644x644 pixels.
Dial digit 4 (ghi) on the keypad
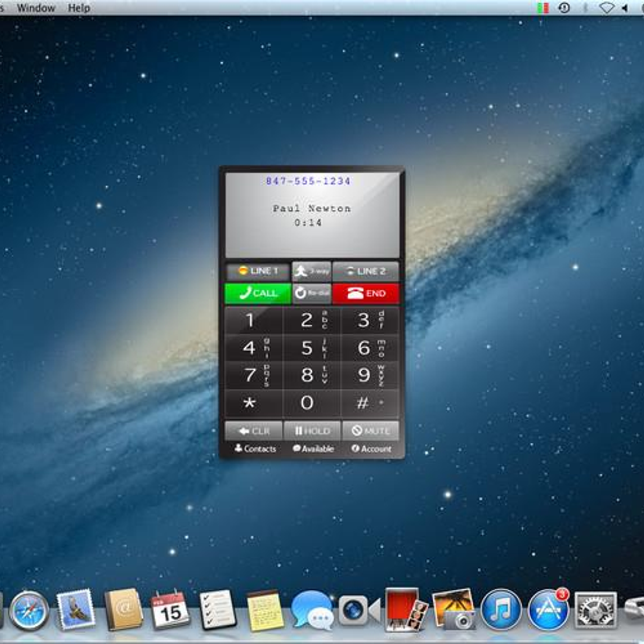click(x=254, y=348)
